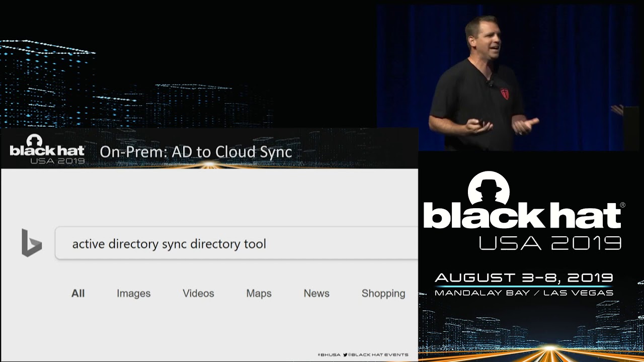Switch to the Images search tab
Image resolution: width=644 pixels, height=362 pixels.
click(133, 294)
